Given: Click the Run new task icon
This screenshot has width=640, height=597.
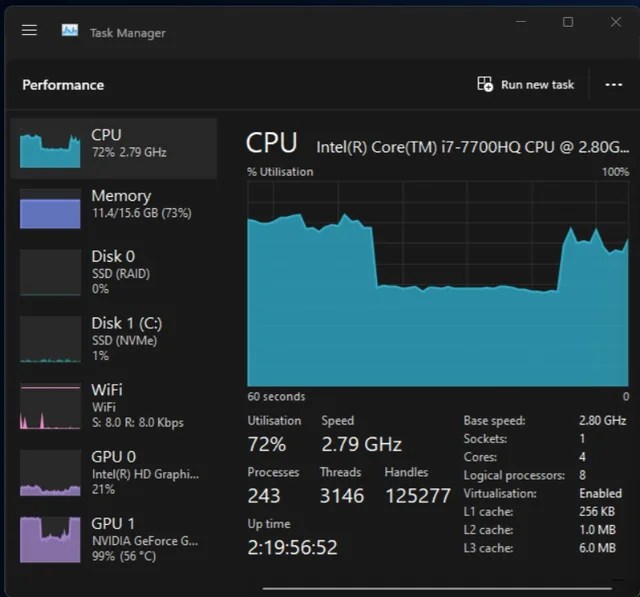Looking at the screenshot, I should point(485,84).
